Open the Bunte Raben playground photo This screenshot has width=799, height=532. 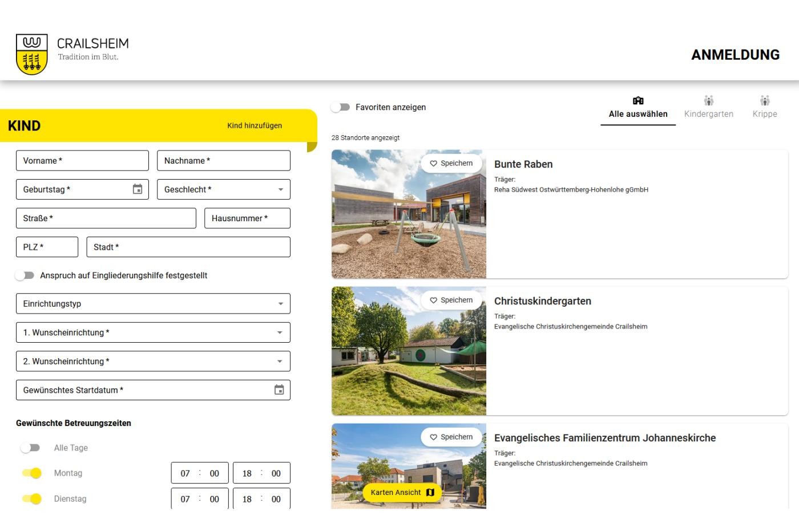(x=409, y=214)
